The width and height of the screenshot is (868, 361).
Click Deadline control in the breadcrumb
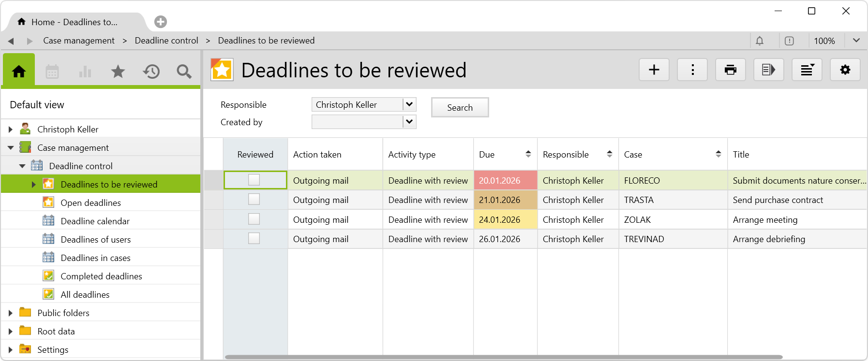pyautogui.click(x=166, y=41)
